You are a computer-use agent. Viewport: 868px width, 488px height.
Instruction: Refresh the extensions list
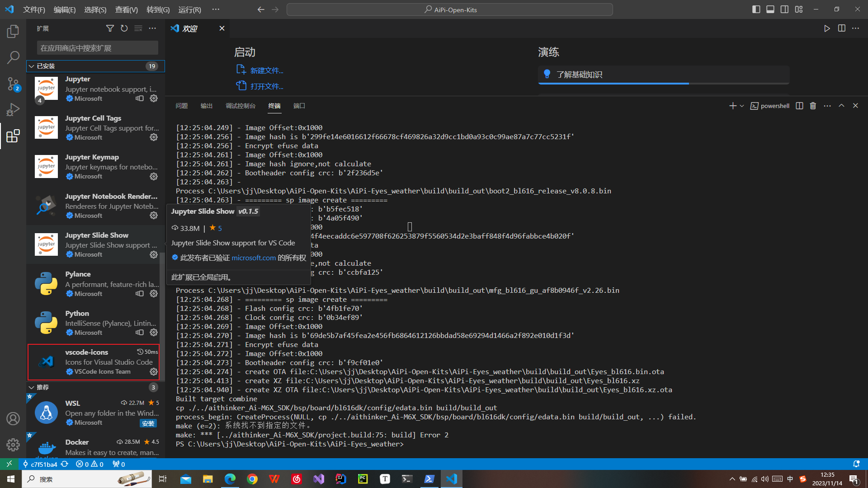[124, 28]
